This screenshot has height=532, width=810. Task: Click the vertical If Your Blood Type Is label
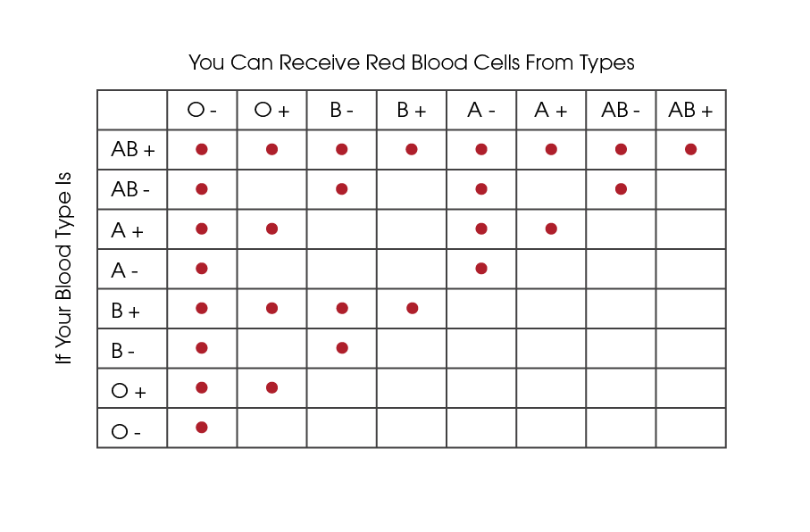click(x=63, y=269)
